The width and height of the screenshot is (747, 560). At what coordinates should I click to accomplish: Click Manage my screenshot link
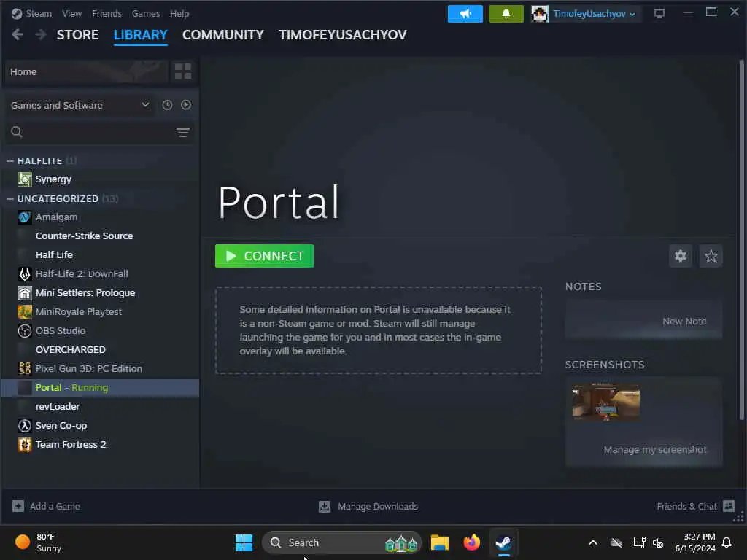click(x=655, y=449)
